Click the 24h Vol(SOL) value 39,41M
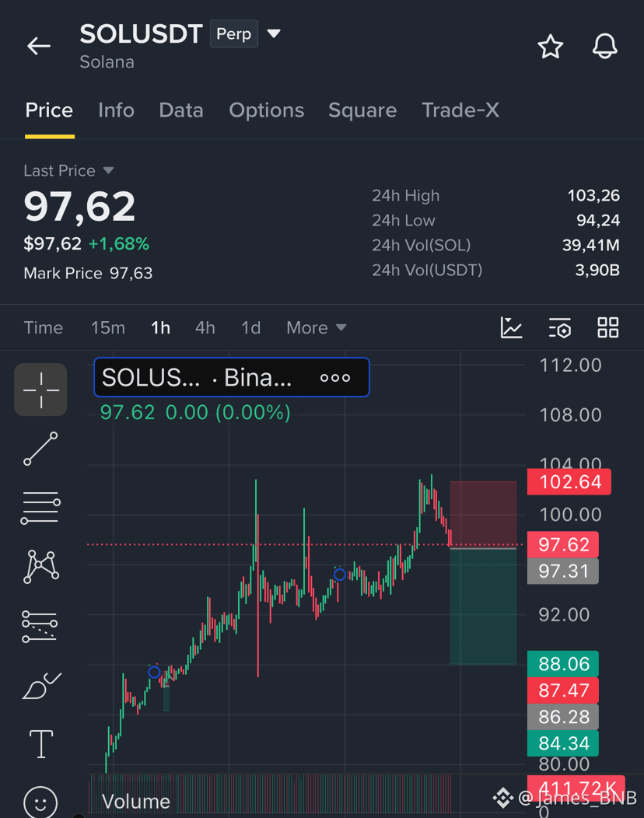 (x=591, y=245)
